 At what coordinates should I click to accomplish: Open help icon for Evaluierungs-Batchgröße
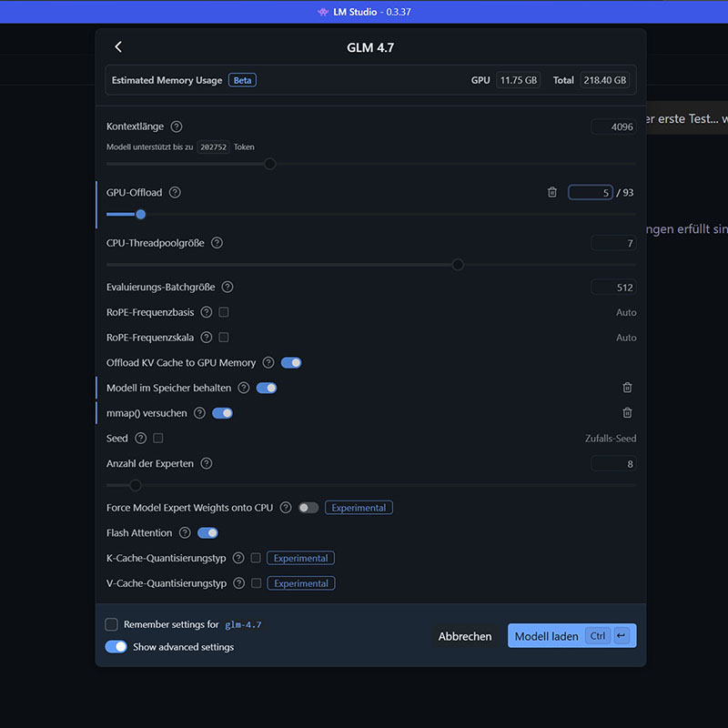tap(227, 287)
